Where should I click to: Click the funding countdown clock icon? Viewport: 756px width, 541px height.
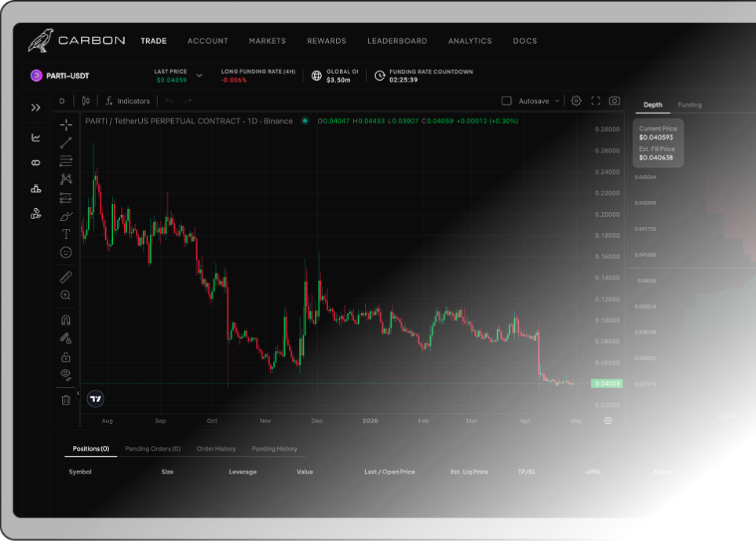point(380,75)
